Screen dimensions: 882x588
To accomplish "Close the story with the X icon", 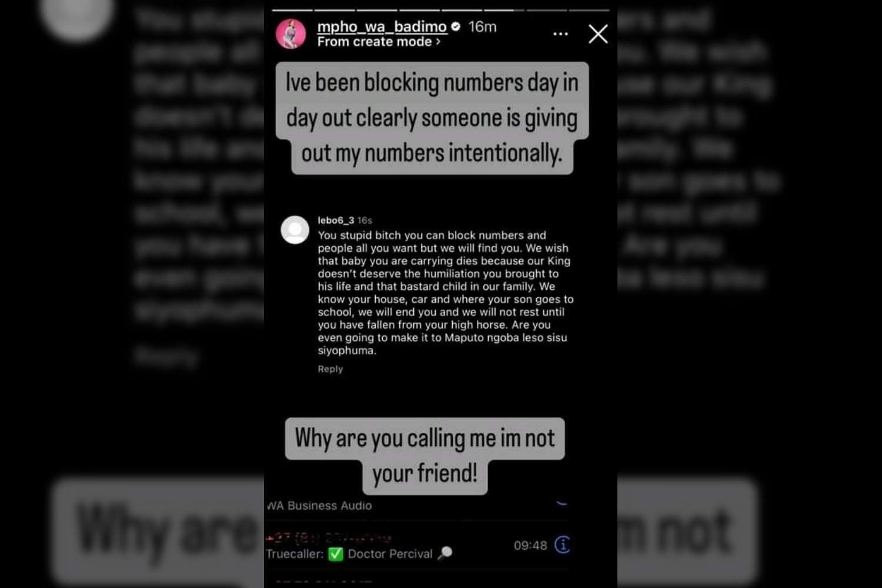I will pos(598,34).
